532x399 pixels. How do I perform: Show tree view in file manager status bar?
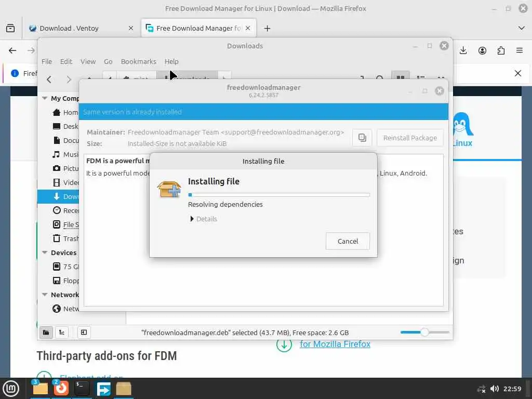[x=62, y=332]
